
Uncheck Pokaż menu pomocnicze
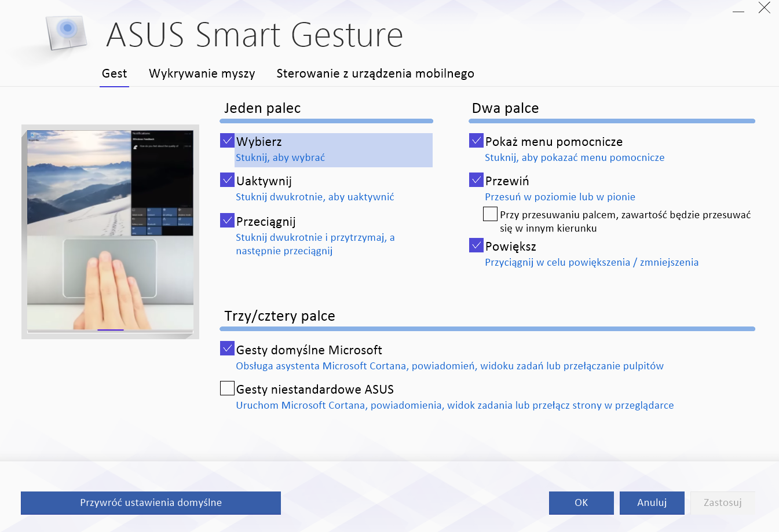point(476,141)
